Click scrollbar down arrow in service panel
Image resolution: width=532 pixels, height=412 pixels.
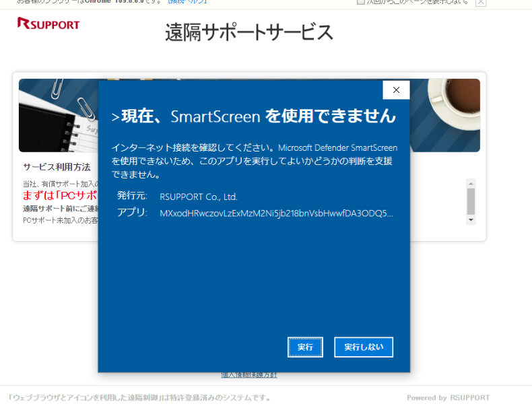pos(471,220)
